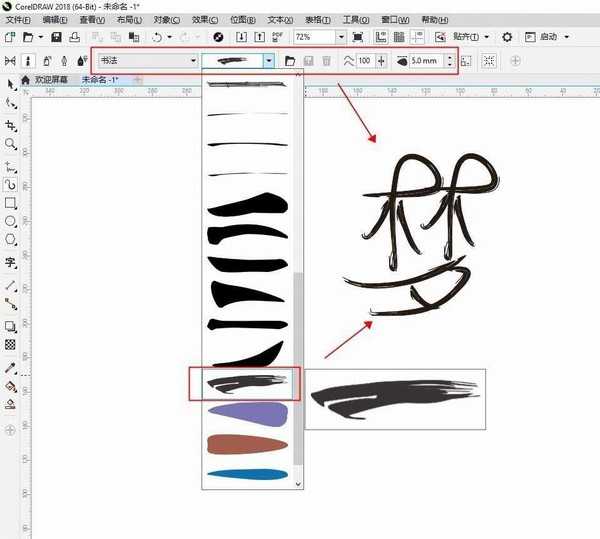600x539 pixels.
Task: Select the Rectangle tool
Action: (10, 203)
